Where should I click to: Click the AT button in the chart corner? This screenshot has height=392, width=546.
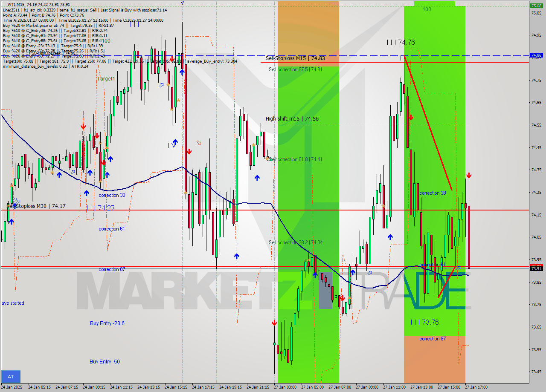click(x=11, y=377)
